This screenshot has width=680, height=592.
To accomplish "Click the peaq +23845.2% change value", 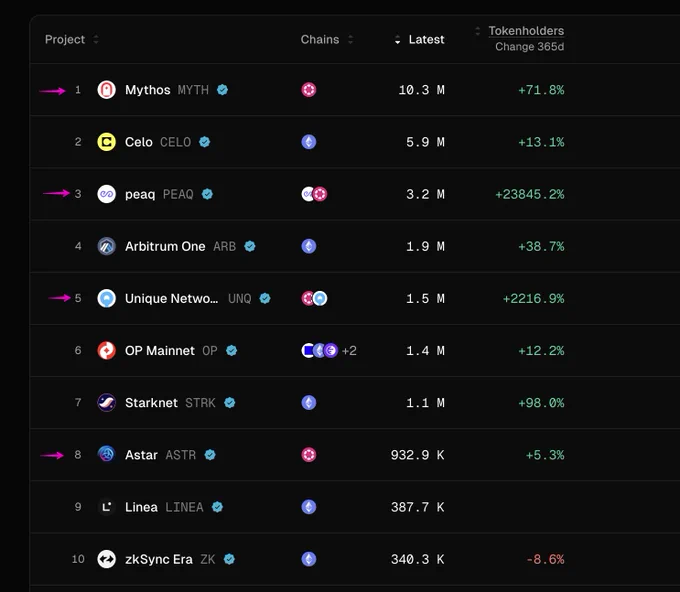I will pos(530,194).
